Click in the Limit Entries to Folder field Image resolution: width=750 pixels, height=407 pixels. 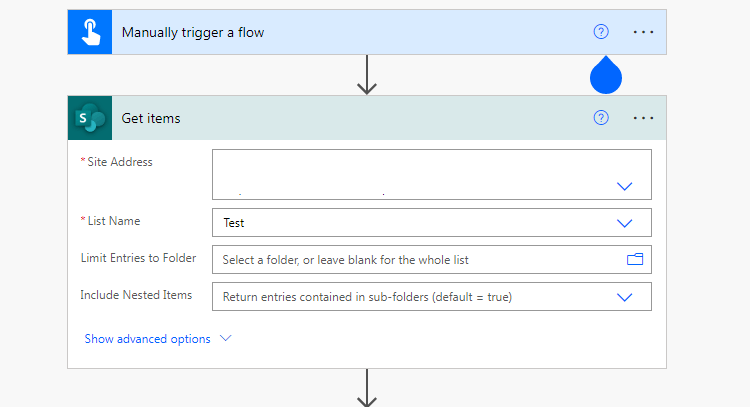[431, 260]
